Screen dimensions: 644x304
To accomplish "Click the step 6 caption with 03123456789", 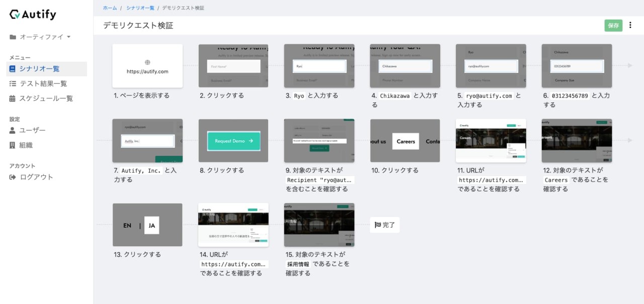I will [577, 100].
